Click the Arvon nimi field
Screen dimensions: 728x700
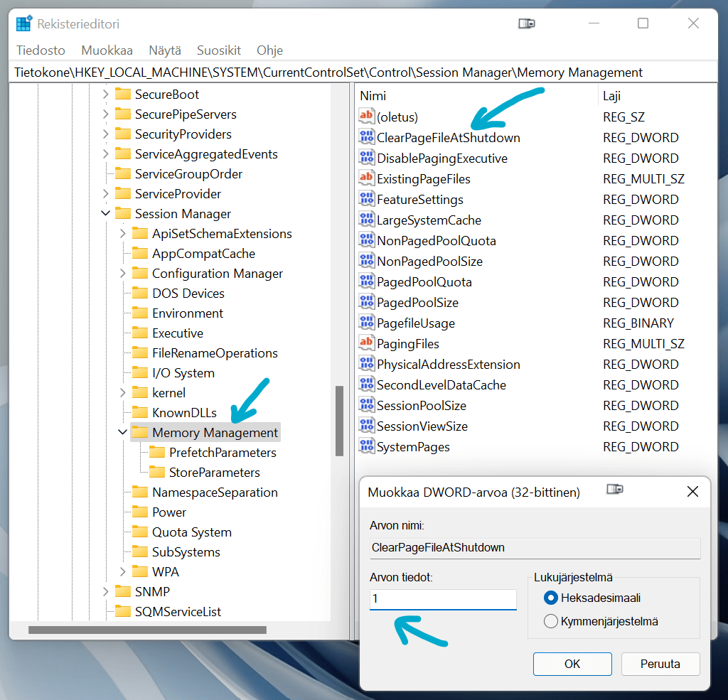tap(535, 548)
